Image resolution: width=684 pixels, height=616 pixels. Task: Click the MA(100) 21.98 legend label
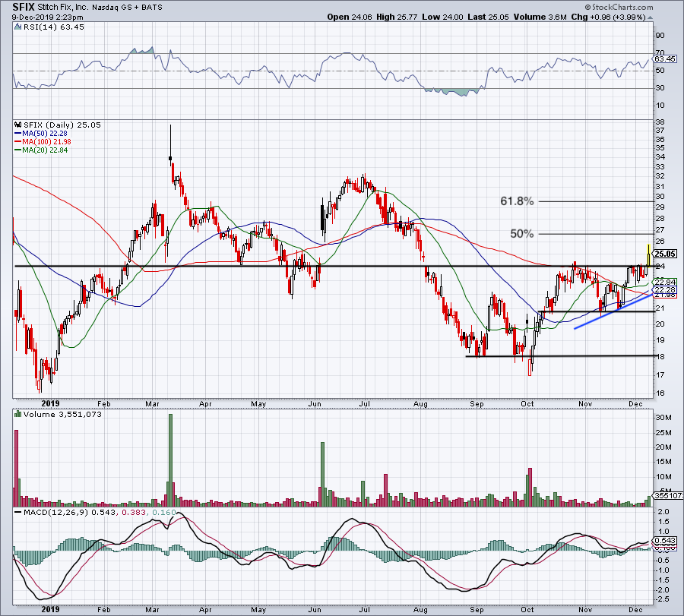click(x=46, y=142)
